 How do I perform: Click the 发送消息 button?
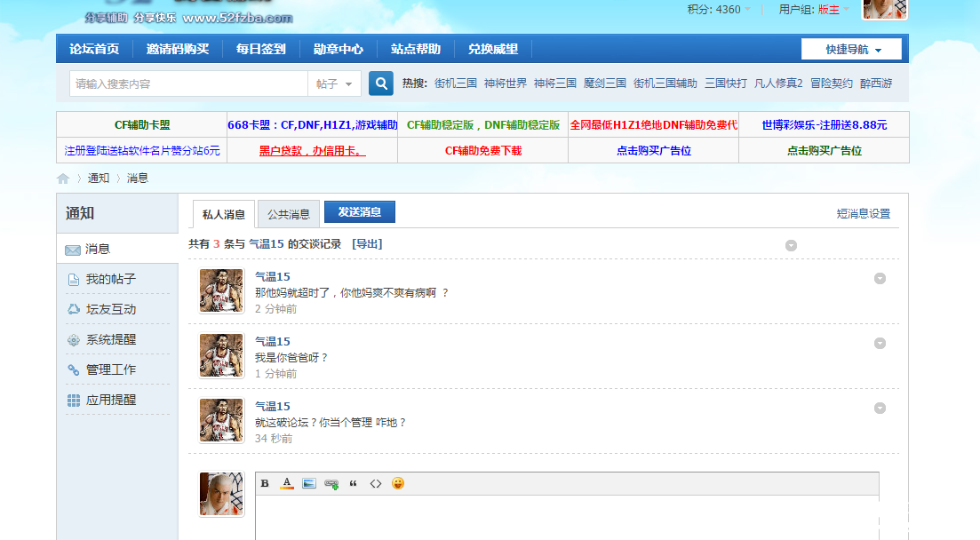[x=359, y=212]
